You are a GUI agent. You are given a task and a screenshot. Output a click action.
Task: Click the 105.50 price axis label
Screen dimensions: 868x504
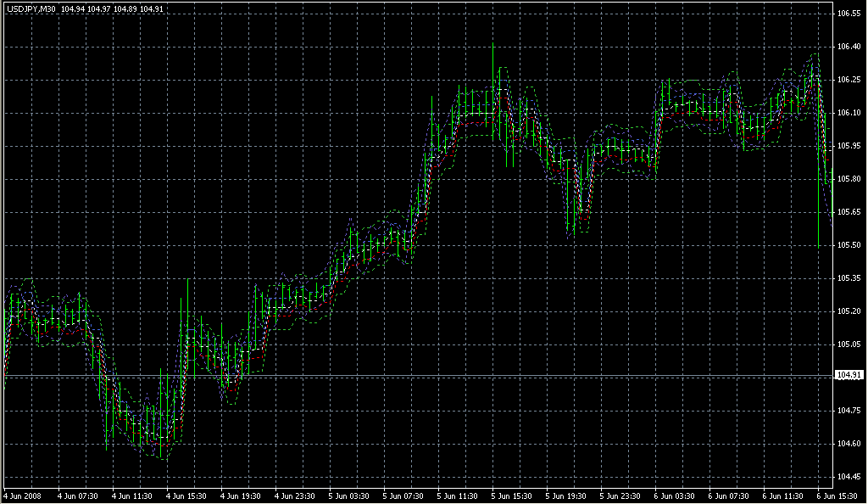[849, 245]
